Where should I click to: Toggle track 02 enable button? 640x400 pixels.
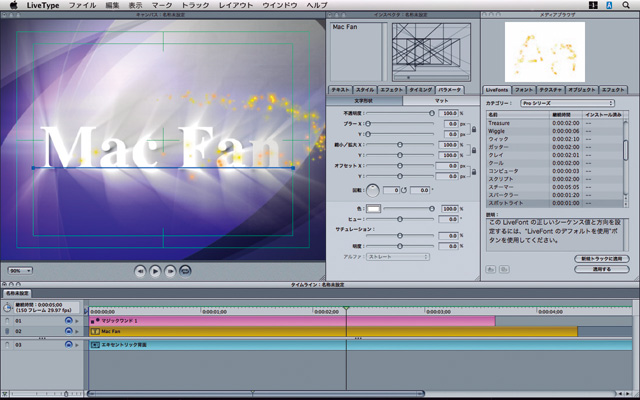pos(7,331)
